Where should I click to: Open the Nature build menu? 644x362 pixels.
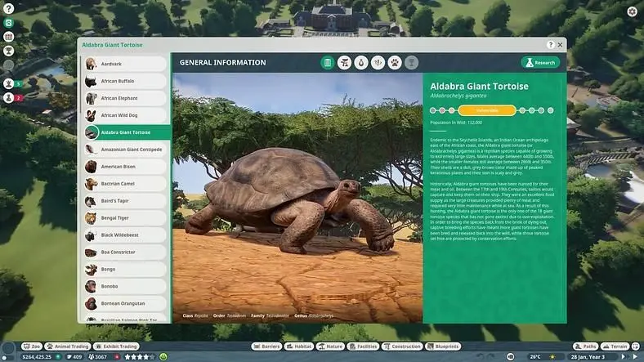pyautogui.click(x=330, y=346)
